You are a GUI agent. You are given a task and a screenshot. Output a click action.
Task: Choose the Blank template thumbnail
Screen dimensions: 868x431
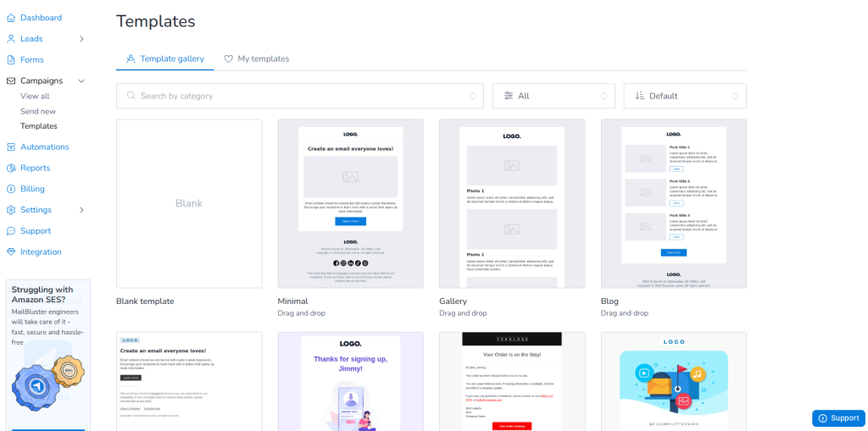189,203
